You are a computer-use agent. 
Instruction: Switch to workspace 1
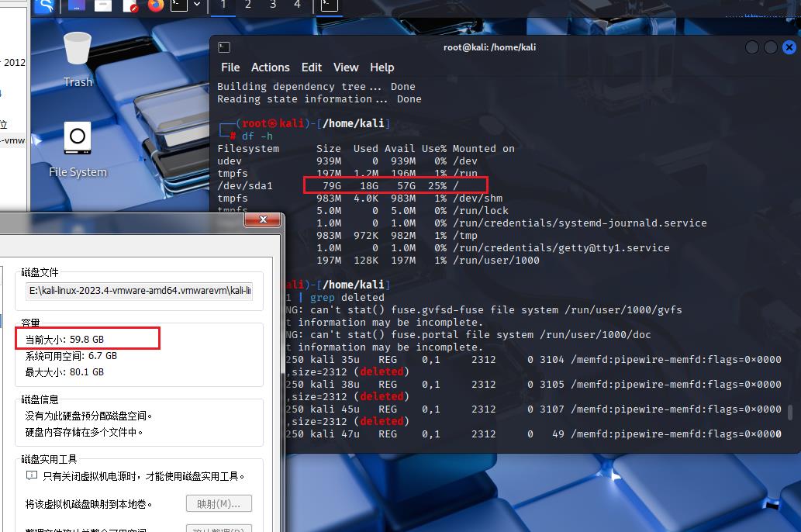pyautogui.click(x=223, y=5)
